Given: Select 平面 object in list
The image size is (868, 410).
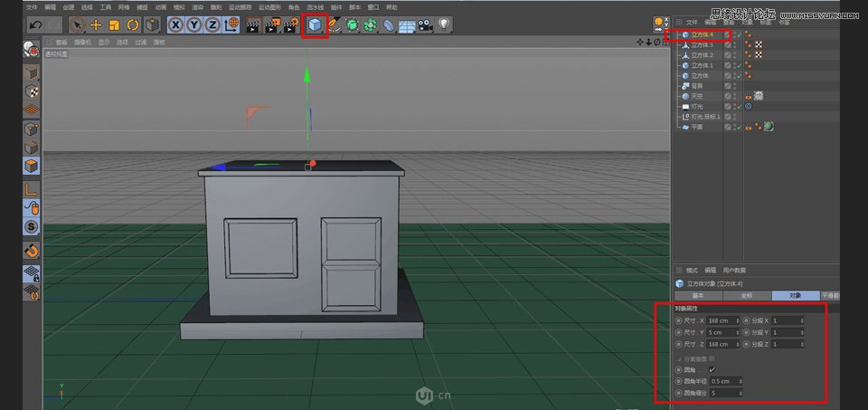Looking at the screenshot, I should (697, 128).
